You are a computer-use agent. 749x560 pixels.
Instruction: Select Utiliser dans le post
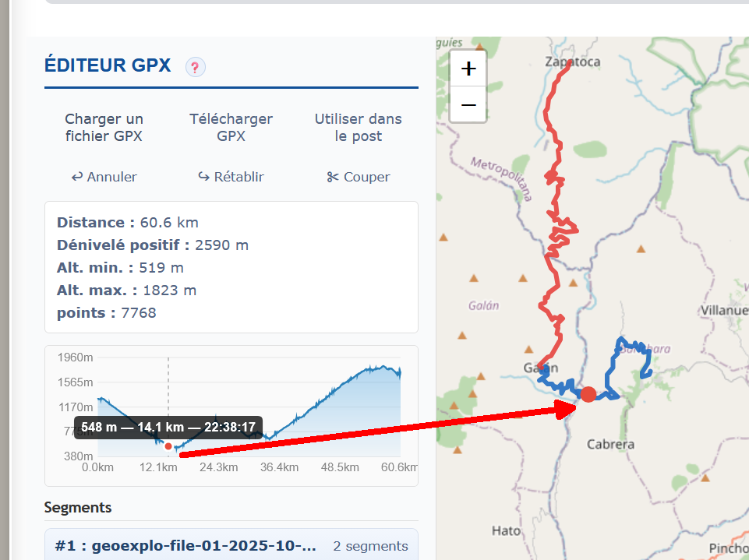point(359,128)
